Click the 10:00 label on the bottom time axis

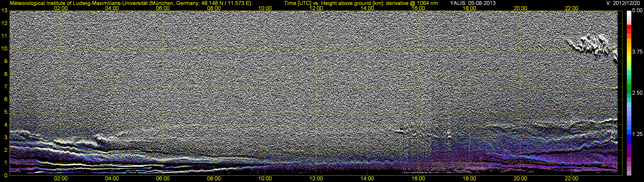coord(265,179)
